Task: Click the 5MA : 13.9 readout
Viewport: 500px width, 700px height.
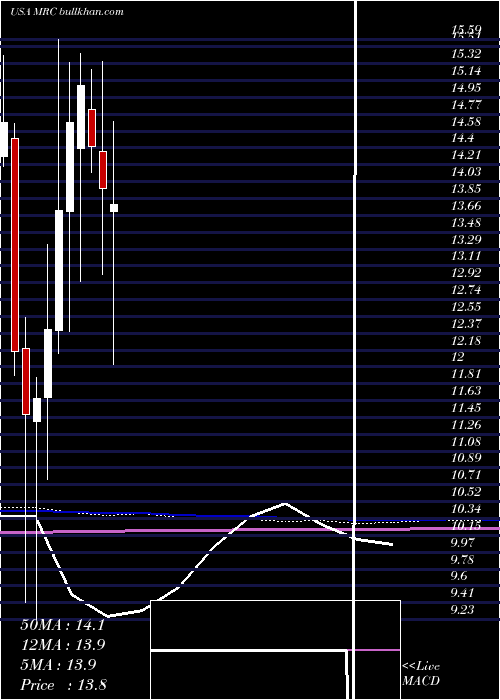Action: (x=58, y=665)
